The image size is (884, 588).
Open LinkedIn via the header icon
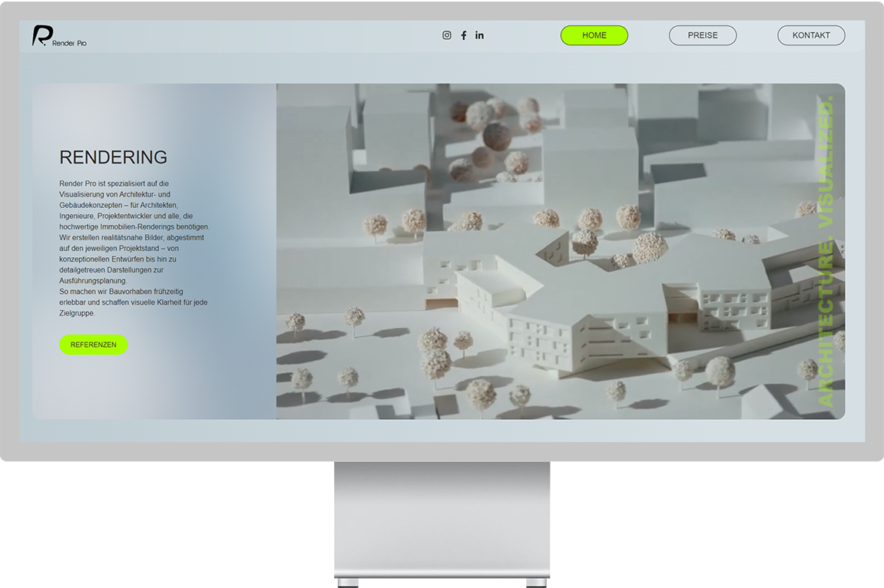479,35
